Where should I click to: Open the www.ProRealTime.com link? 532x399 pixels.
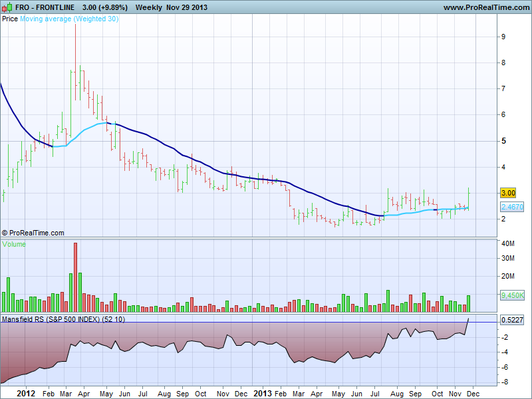485,7
